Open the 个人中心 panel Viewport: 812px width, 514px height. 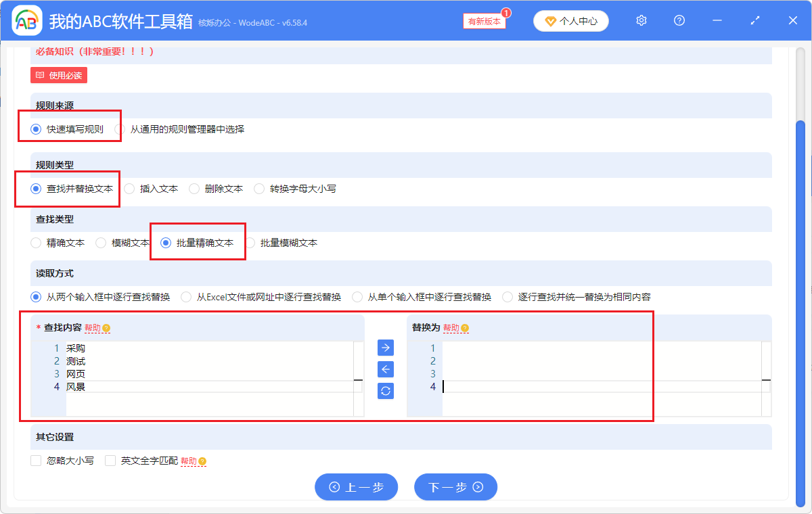[x=570, y=20]
